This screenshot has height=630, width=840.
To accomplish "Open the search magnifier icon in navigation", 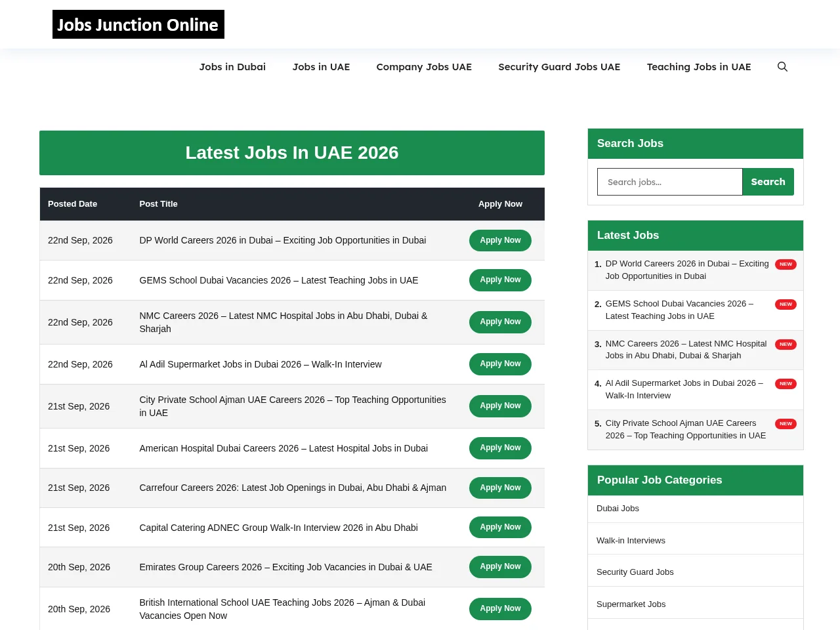I will (782, 67).
